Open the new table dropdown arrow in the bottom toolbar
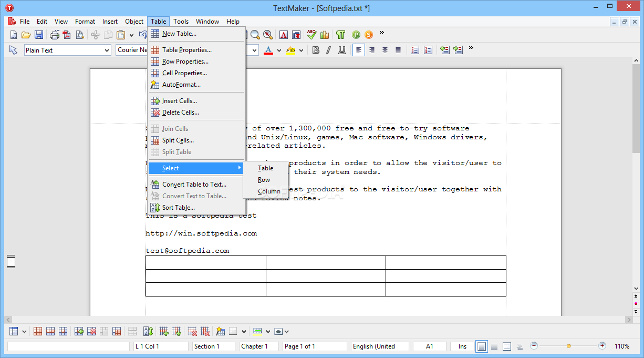The height and width of the screenshot is (358, 644). [24, 331]
